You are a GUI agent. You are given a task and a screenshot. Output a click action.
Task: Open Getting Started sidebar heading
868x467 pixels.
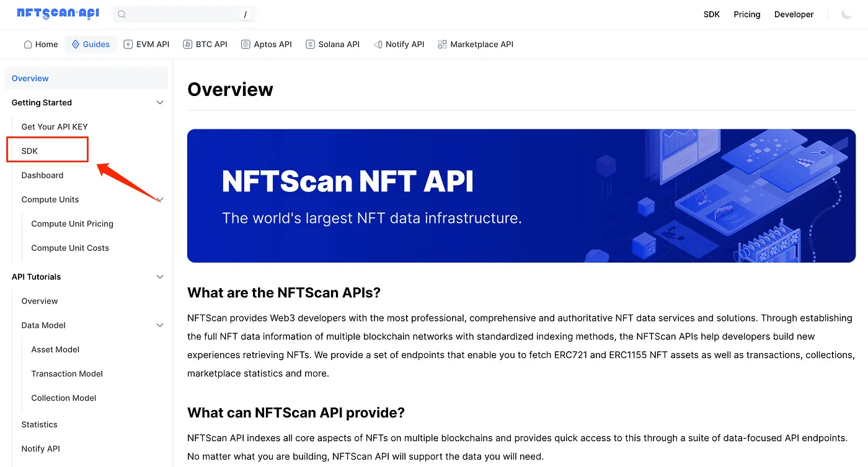coord(42,103)
